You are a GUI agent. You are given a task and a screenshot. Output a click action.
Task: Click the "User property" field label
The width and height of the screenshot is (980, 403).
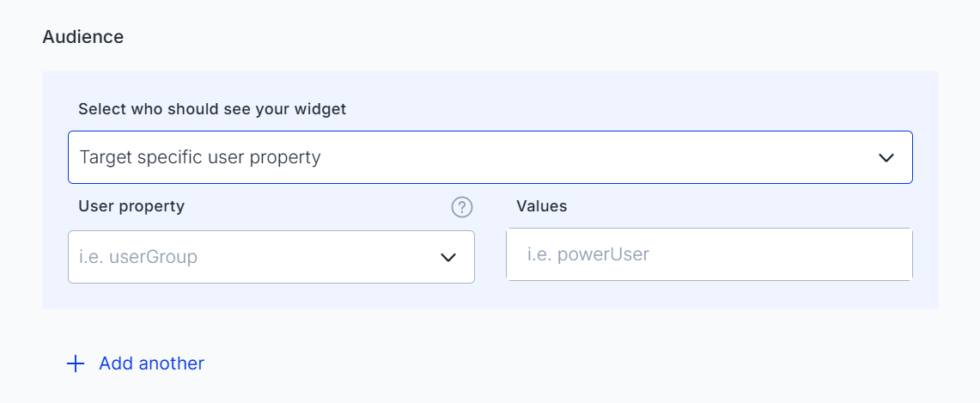(x=131, y=206)
